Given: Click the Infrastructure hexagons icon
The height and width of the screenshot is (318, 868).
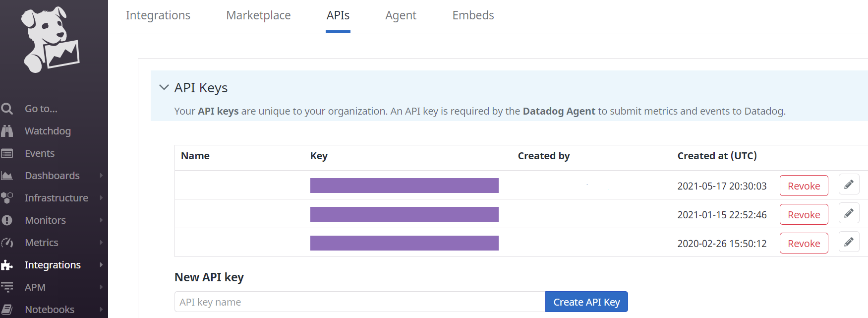Looking at the screenshot, I should click(x=7, y=198).
